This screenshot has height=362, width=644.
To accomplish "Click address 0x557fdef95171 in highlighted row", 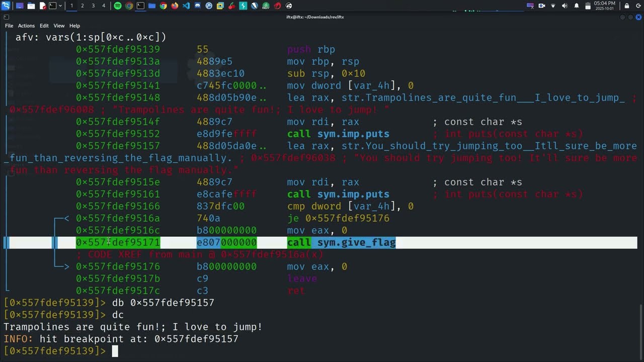I will pos(118,243).
